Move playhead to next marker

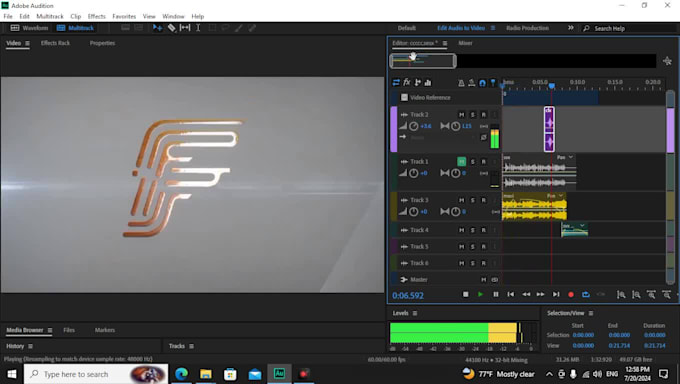[556, 294]
